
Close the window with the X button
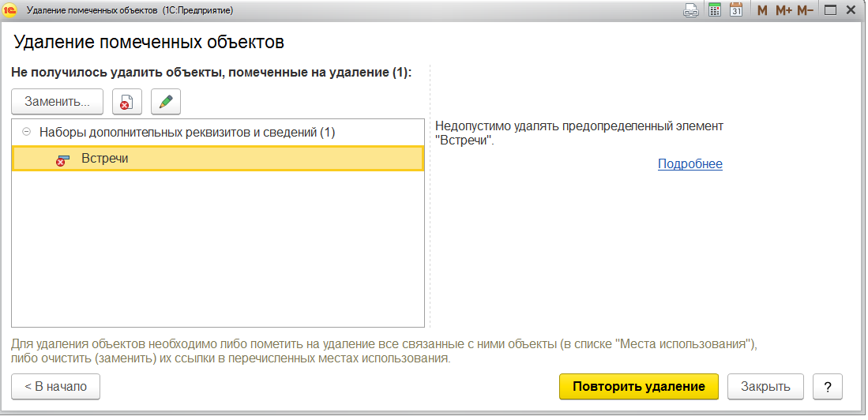point(853,10)
